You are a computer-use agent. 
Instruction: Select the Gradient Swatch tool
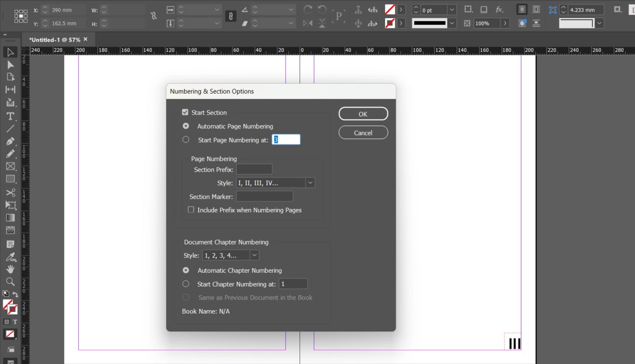(10, 218)
